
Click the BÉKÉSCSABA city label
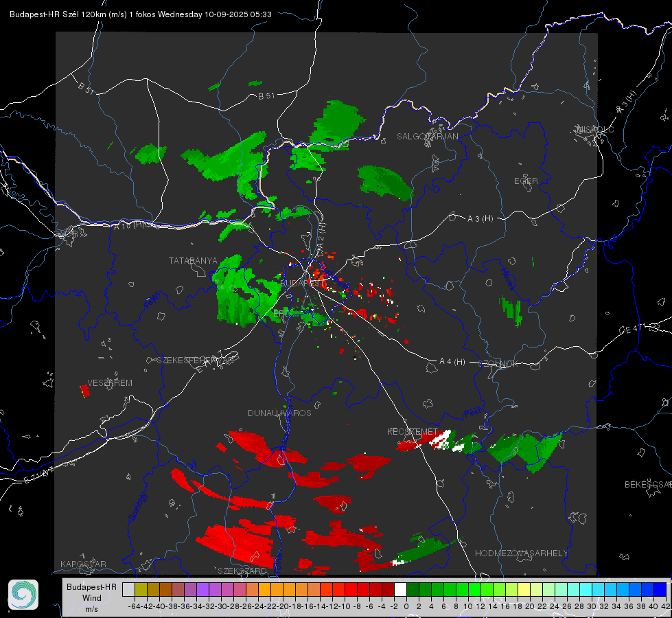(648, 484)
